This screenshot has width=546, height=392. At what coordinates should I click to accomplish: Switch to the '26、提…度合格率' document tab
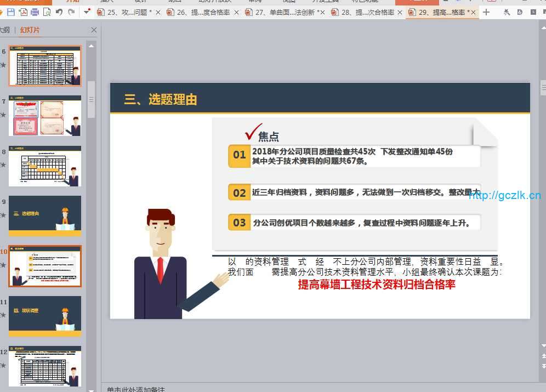[203, 12]
